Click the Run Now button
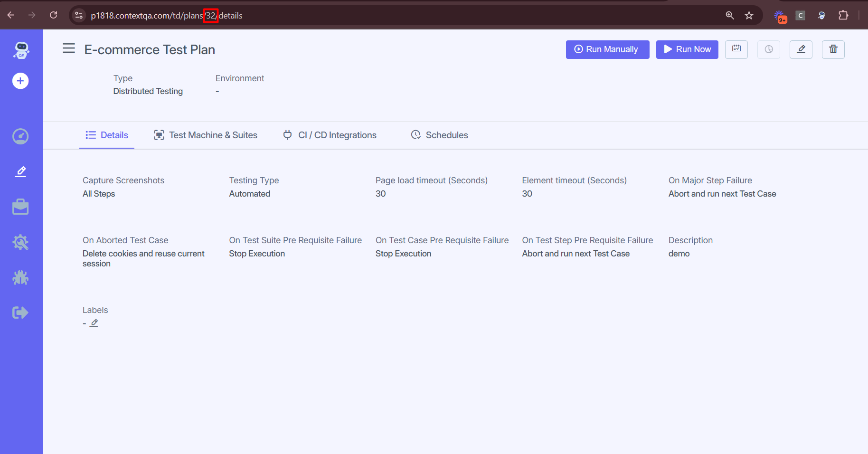The height and width of the screenshot is (454, 868). [687, 49]
